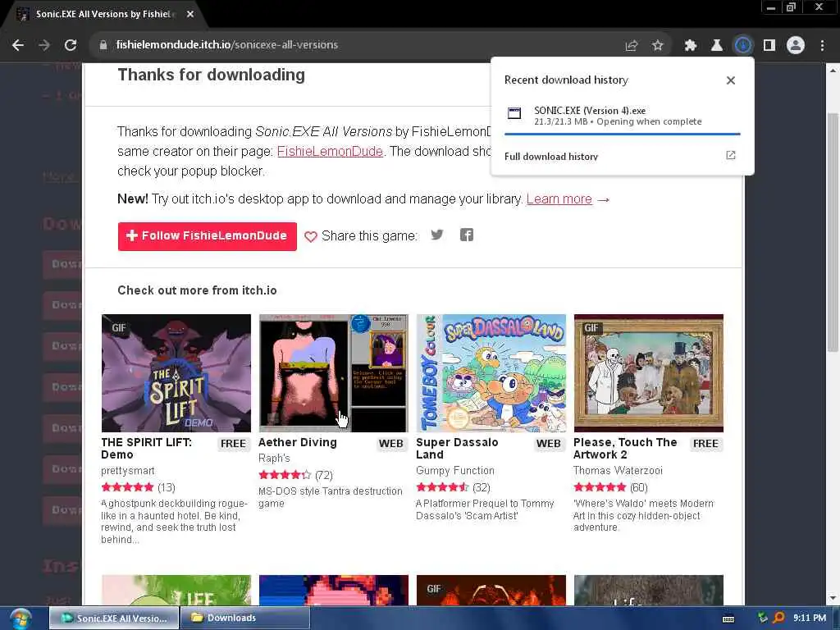Open the Windows Start menu
This screenshot has width=840, height=630.
pos(20,619)
